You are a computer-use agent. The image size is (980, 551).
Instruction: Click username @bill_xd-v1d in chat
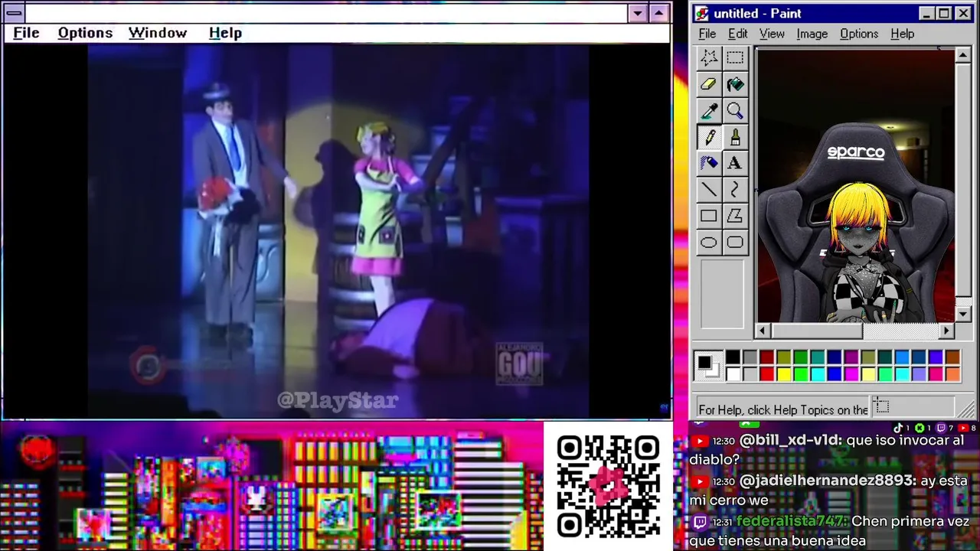(790, 441)
